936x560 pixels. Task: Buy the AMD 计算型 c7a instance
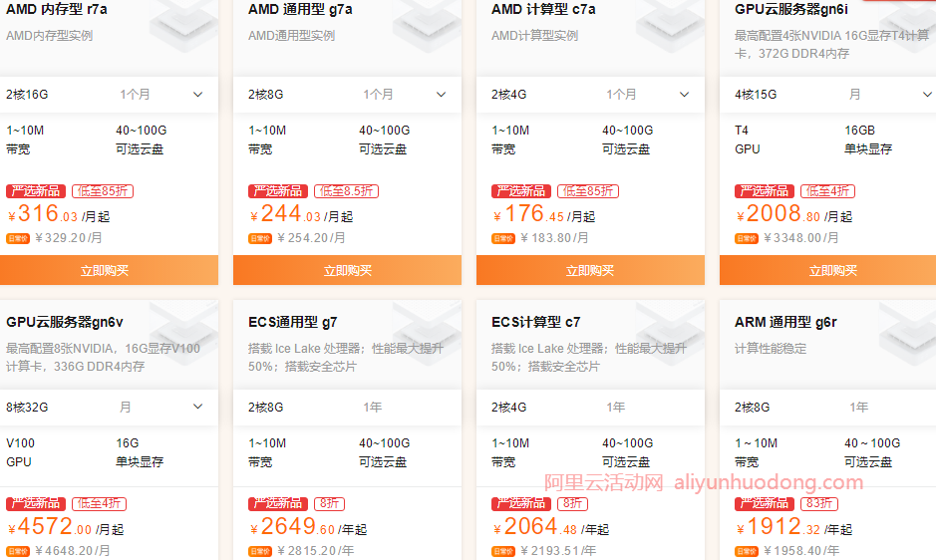[590, 270]
